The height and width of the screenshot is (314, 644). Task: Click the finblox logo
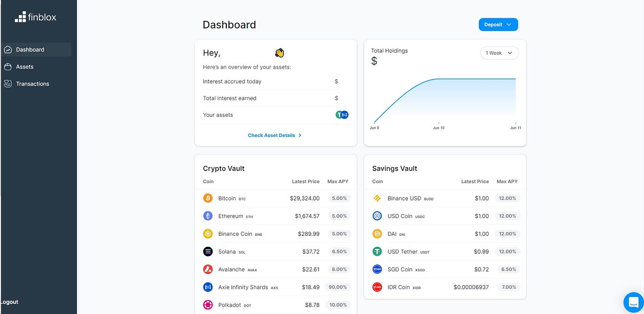(35, 17)
